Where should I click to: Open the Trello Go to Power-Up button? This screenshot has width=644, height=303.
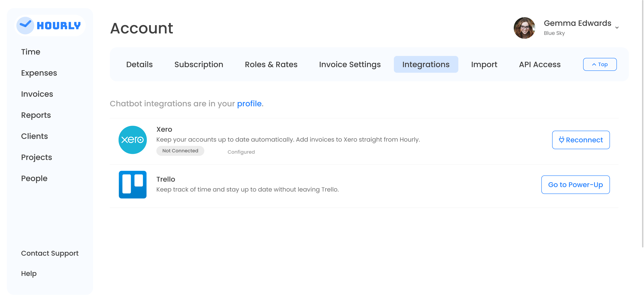click(x=575, y=185)
